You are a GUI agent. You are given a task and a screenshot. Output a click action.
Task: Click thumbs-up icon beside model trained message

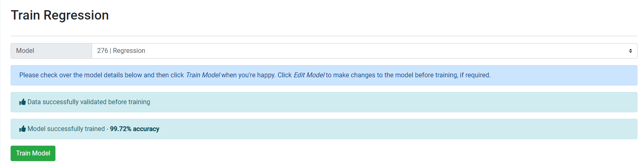point(22,129)
